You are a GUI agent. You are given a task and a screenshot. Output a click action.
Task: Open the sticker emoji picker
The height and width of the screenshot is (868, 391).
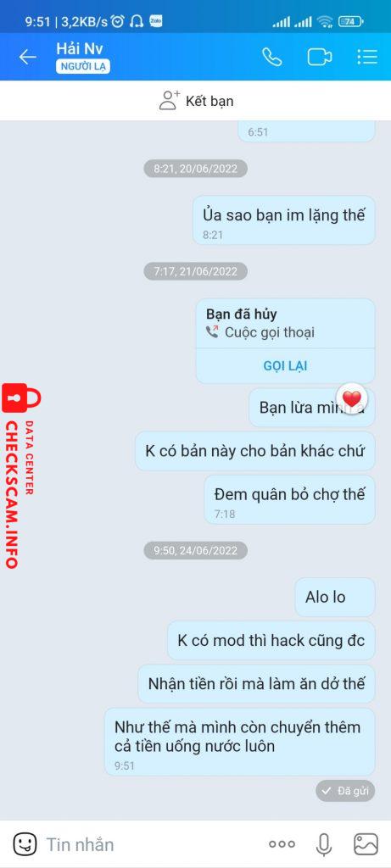pyautogui.click(x=25, y=844)
